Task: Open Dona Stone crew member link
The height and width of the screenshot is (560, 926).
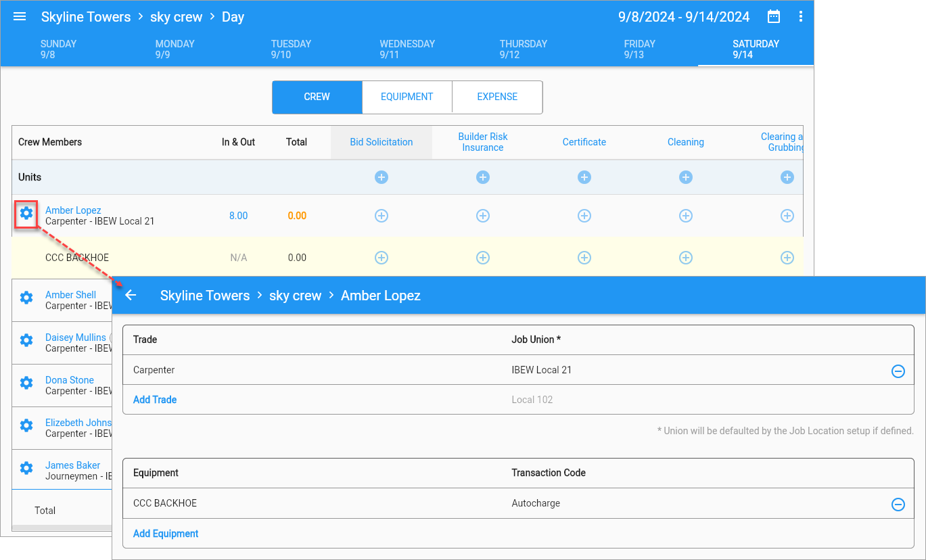Action: pos(70,380)
